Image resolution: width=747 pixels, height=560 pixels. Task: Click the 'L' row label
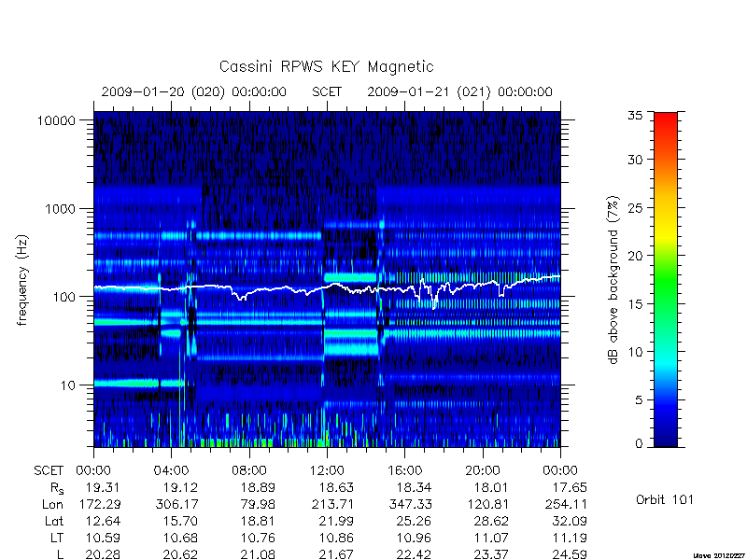coord(60,554)
